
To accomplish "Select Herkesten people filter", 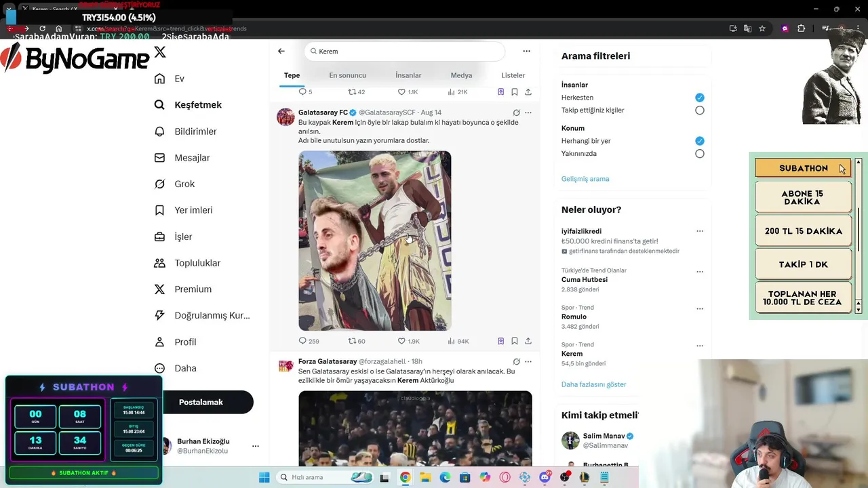I will (699, 98).
